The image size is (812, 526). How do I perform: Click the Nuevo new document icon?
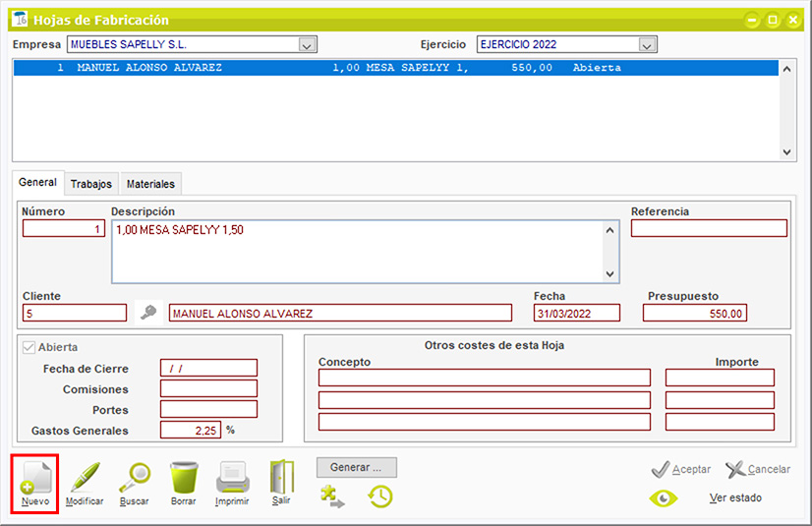(x=34, y=478)
